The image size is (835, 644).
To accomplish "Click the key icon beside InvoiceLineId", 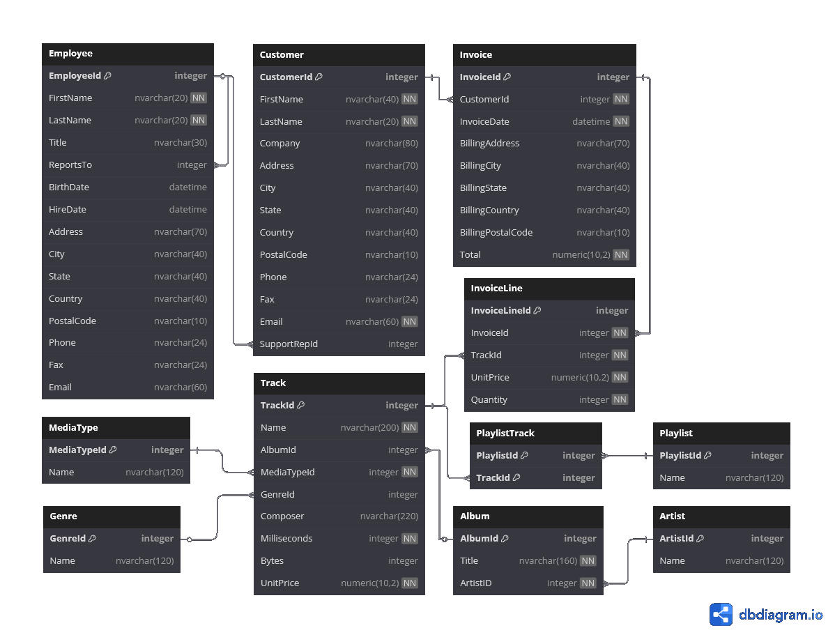I will [x=537, y=310].
